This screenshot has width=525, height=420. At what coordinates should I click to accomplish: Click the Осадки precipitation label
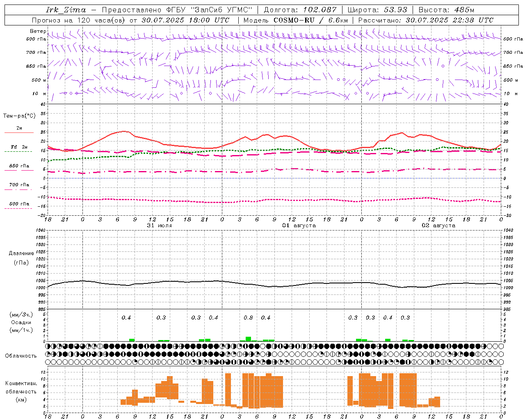21,322
